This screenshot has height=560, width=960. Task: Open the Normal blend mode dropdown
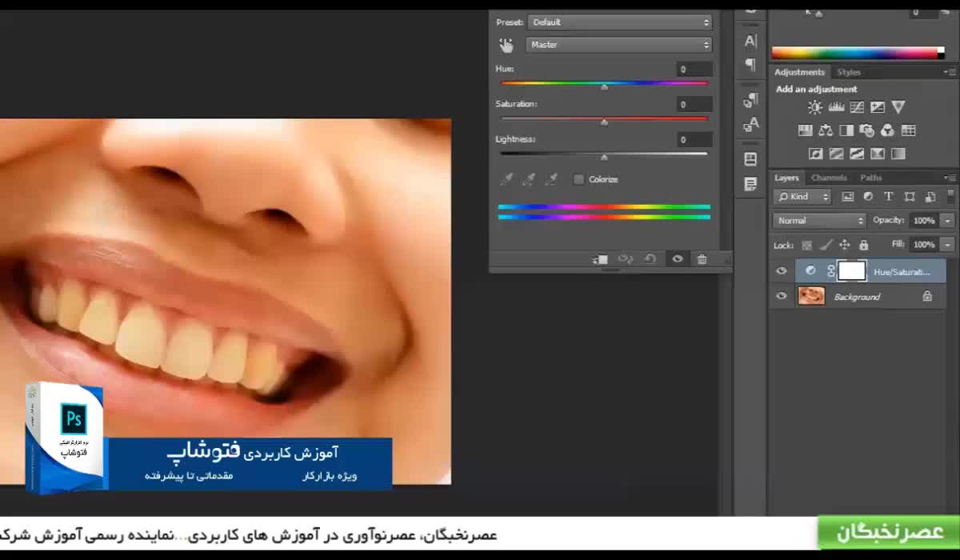tap(819, 220)
